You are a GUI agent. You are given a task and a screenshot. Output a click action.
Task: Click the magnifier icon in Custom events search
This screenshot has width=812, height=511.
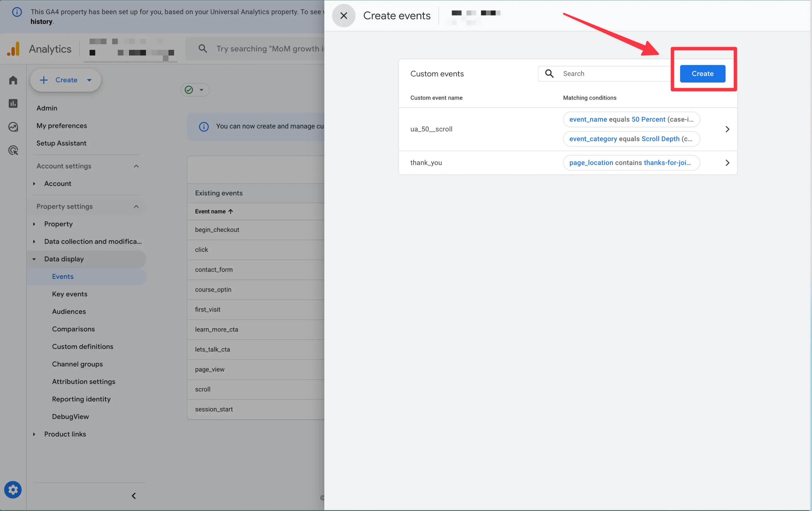[549, 74]
